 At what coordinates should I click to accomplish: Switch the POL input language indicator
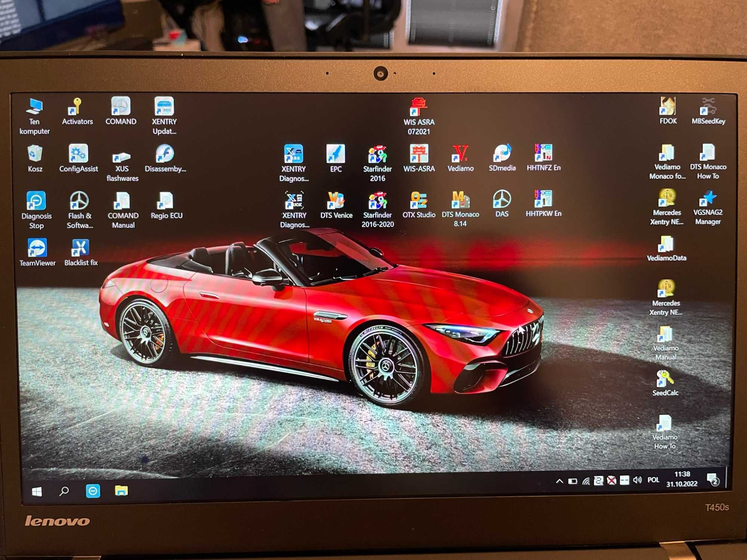click(x=653, y=480)
